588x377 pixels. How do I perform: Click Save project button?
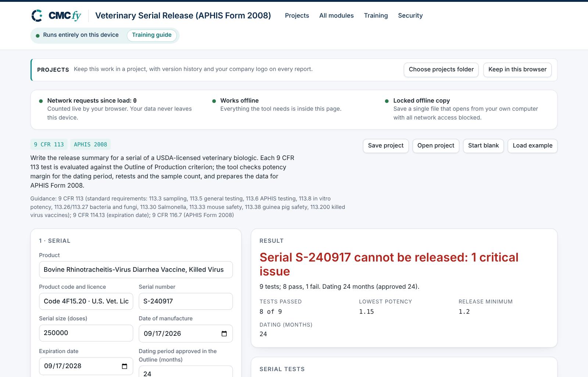386,146
